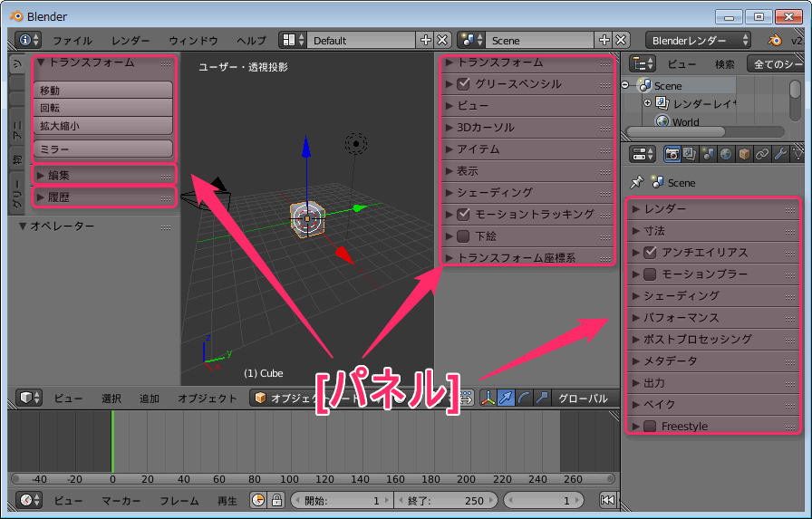Uncheck the アンチエイリアス checkbox
Image resolution: width=812 pixels, height=519 pixels.
coord(650,253)
